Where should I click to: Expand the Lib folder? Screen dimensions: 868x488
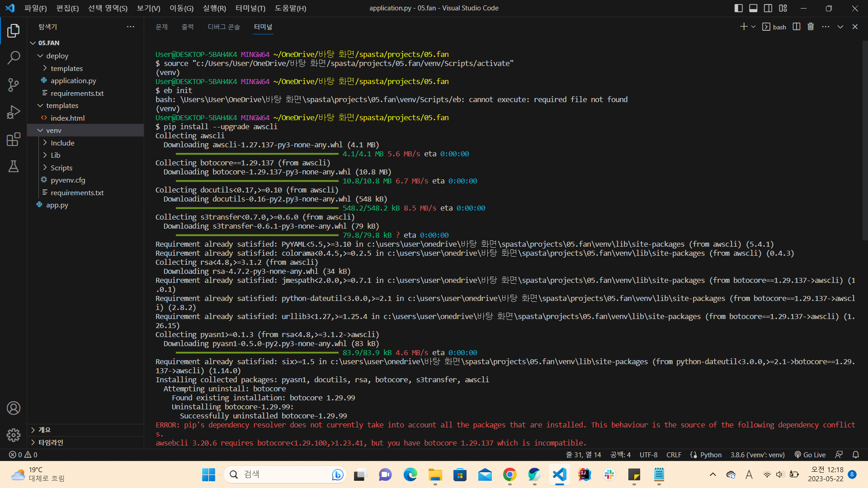point(86,155)
